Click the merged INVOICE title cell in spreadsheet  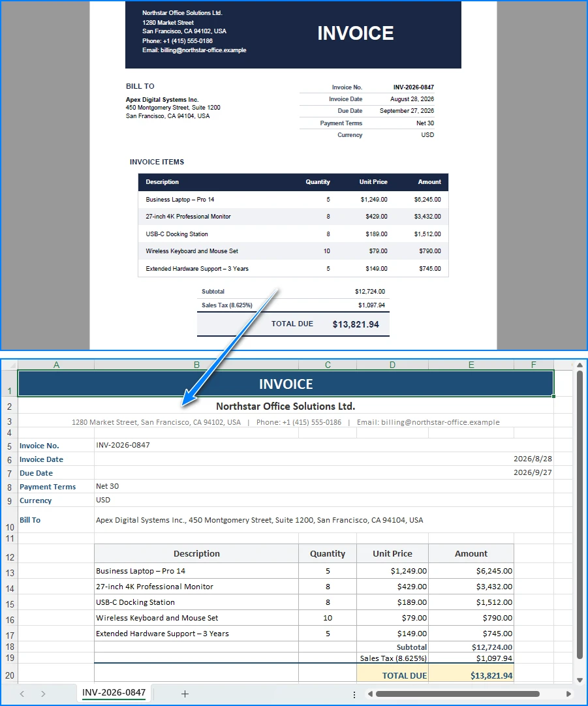tap(285, 384)
